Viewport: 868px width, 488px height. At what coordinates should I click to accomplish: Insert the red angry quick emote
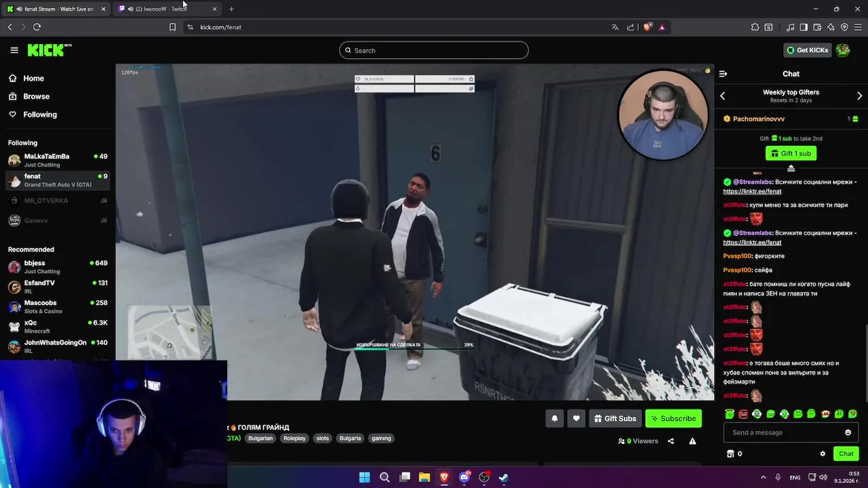743,413
